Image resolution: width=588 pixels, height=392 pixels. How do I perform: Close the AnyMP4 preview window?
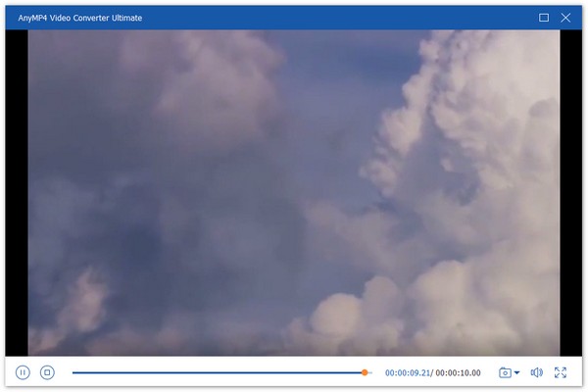(565, 18)
